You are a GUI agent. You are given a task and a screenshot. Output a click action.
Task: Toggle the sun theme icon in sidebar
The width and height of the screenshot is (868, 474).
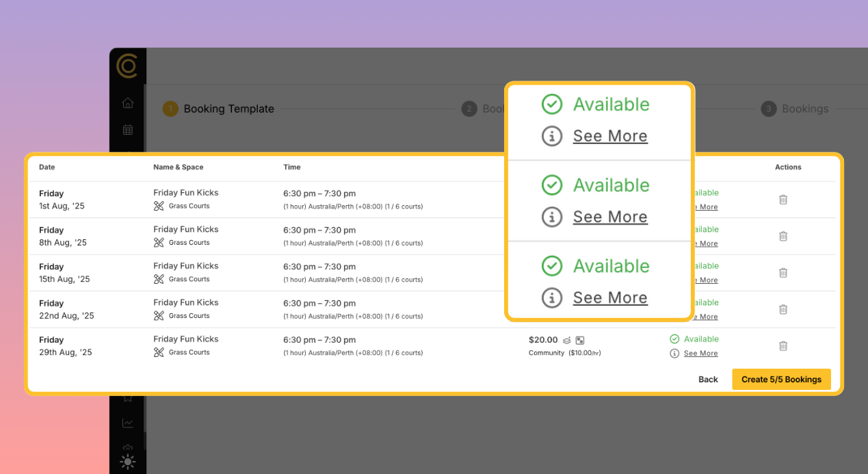point(128,462)
